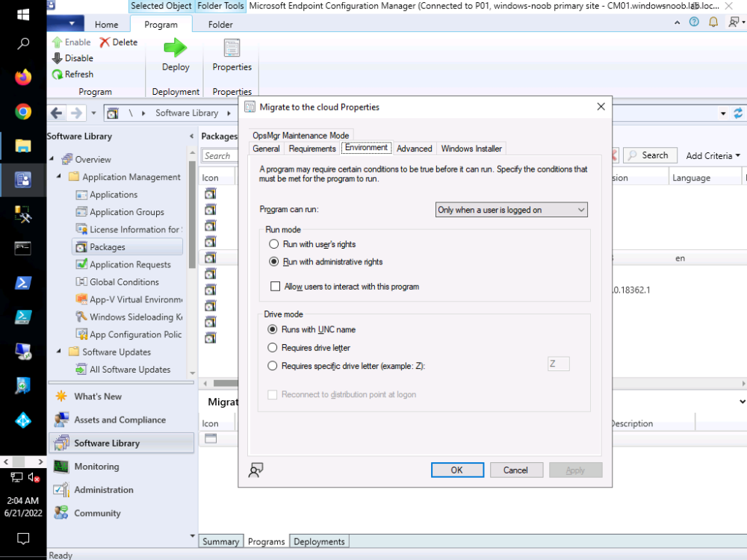Launch Firefox from the taskbar
The image size is (747, 560).
click(x=23, y=77)
